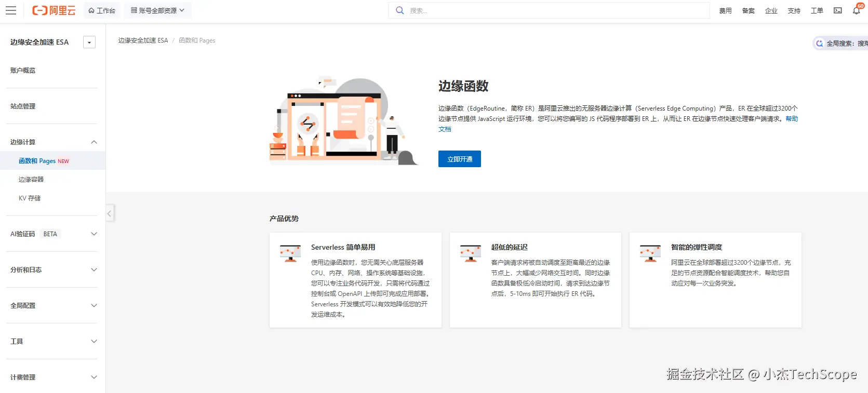Go to 站点管理 in sidebar
Viewport: 868px width, 393px height.
[23, 106]
